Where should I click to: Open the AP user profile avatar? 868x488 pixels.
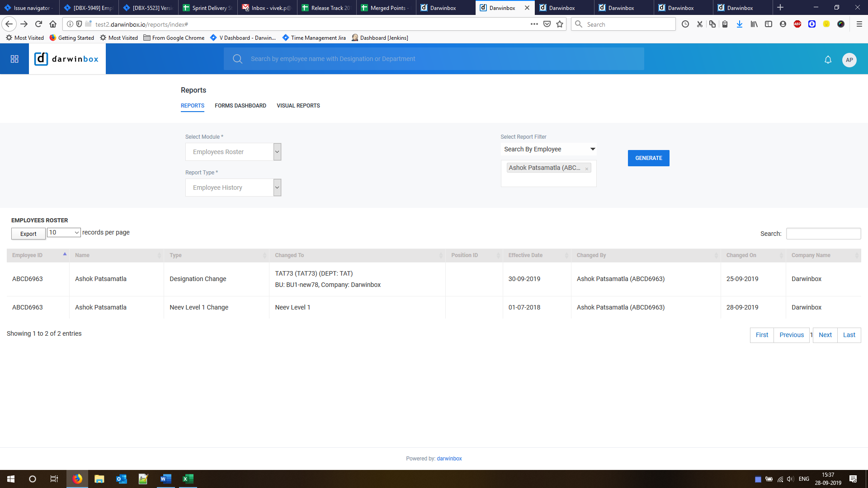[849, 60]
